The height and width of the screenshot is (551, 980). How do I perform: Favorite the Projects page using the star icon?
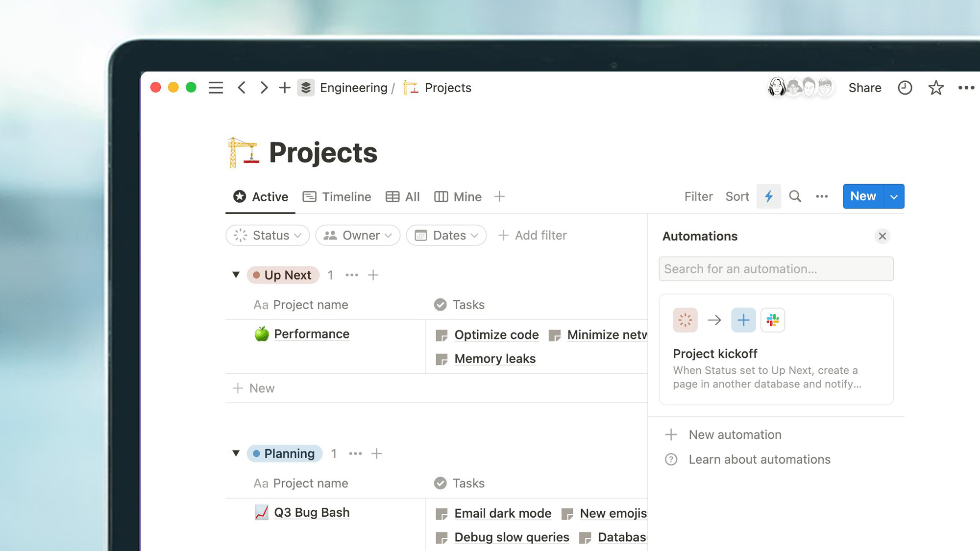[935, 88]
